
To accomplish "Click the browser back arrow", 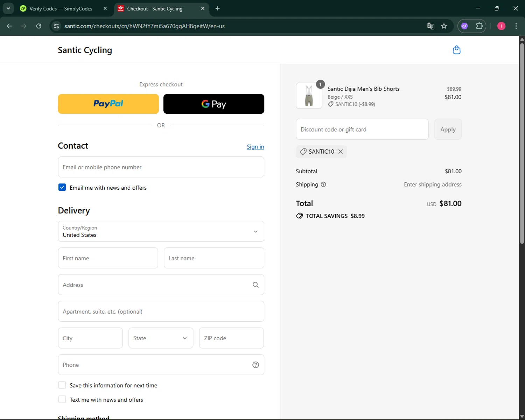I will click(9, 26).
